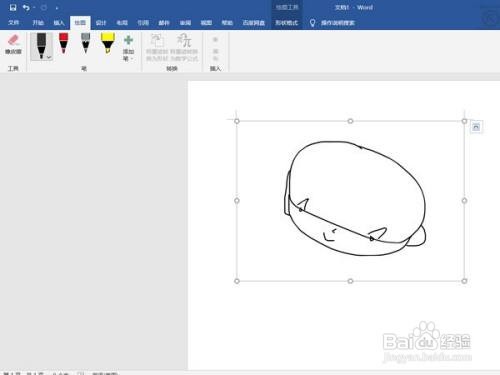Switch to the Help (帮助) tab

227,23
